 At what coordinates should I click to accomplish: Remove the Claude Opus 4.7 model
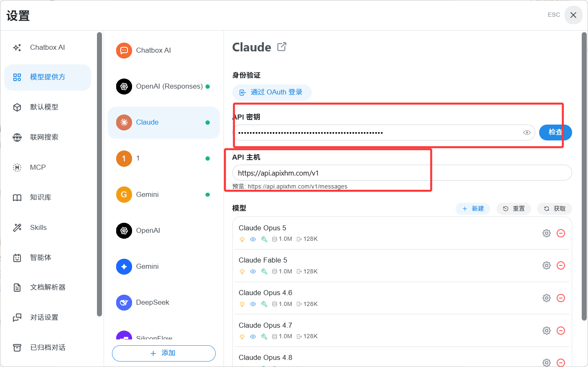[561, 331]
